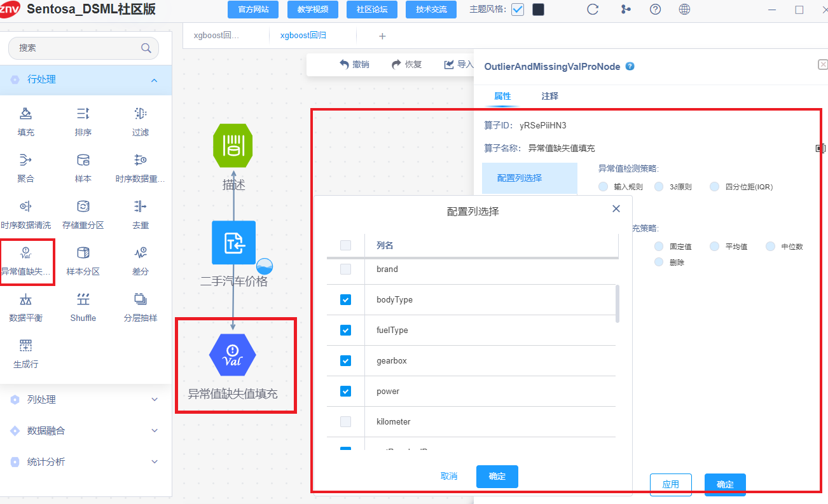Viewport: 828px width, 504px height.
Task: Select the 填充 (fill) operator icon
Action: (26, 114)
